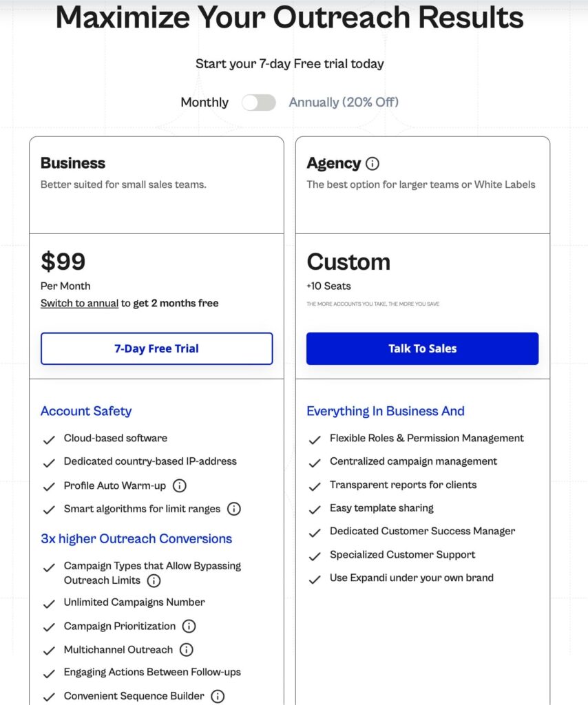
Task: Select the Monthly billing label
Action: (204, 103)
